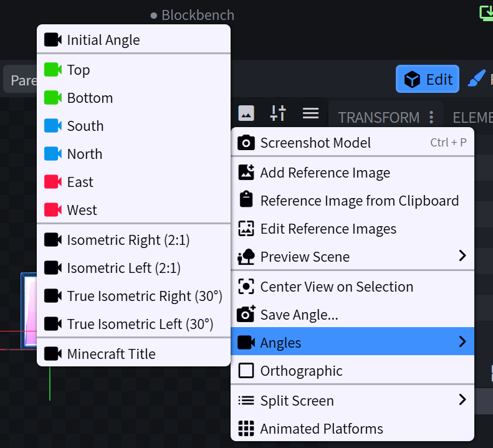Toggle the Orthographic checkbox

pyautogui.click(x=246, y=371)
